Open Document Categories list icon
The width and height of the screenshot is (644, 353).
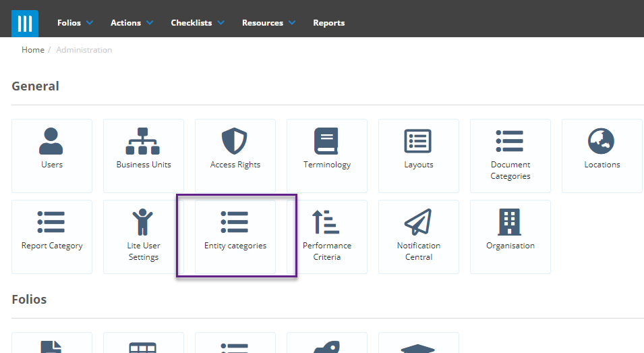tap(510, 141)
